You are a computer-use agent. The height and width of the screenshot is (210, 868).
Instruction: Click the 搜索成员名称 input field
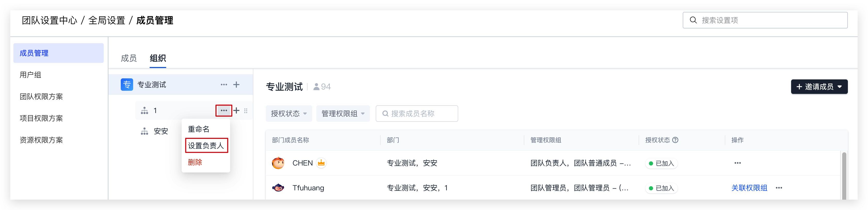[417, 114]
